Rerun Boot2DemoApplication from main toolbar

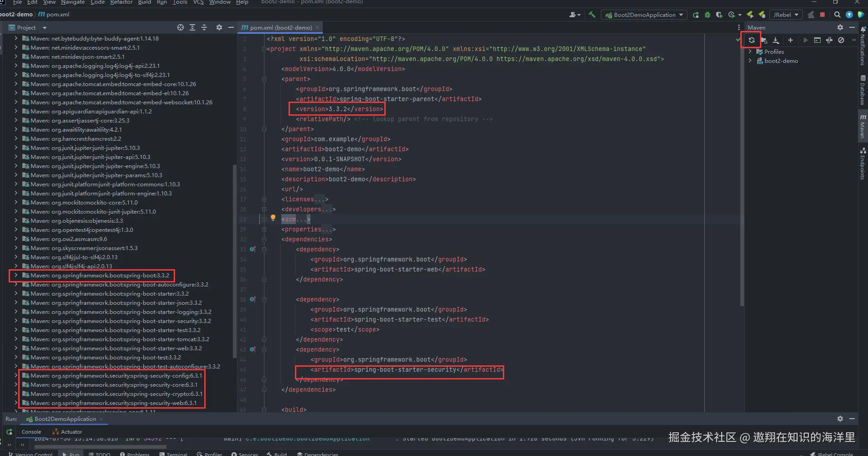[x=696, y=15]
